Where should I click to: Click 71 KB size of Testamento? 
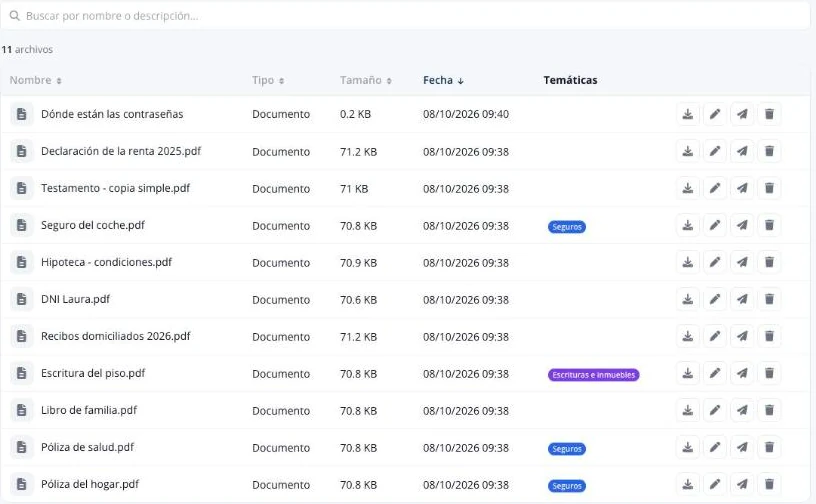(354, 188)
